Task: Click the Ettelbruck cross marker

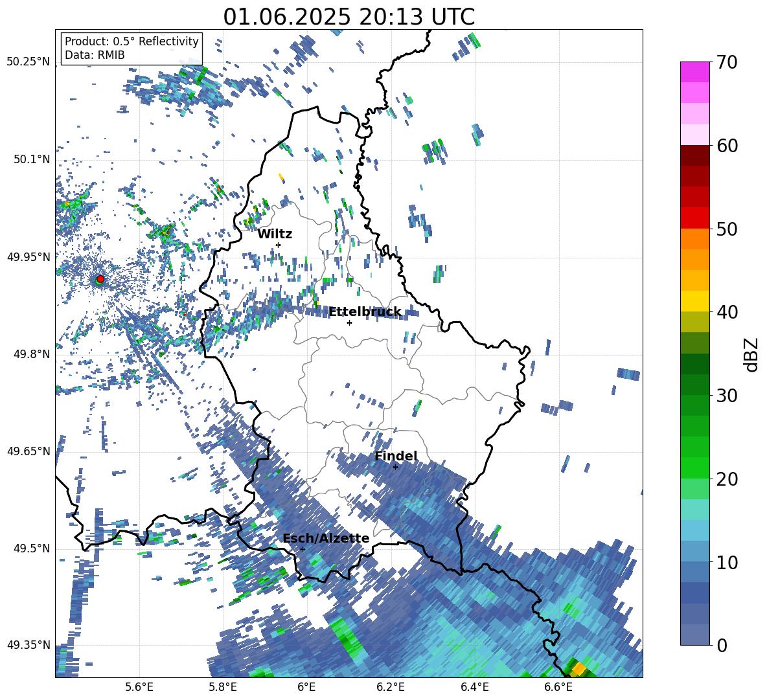Action: tap(349, 322)
